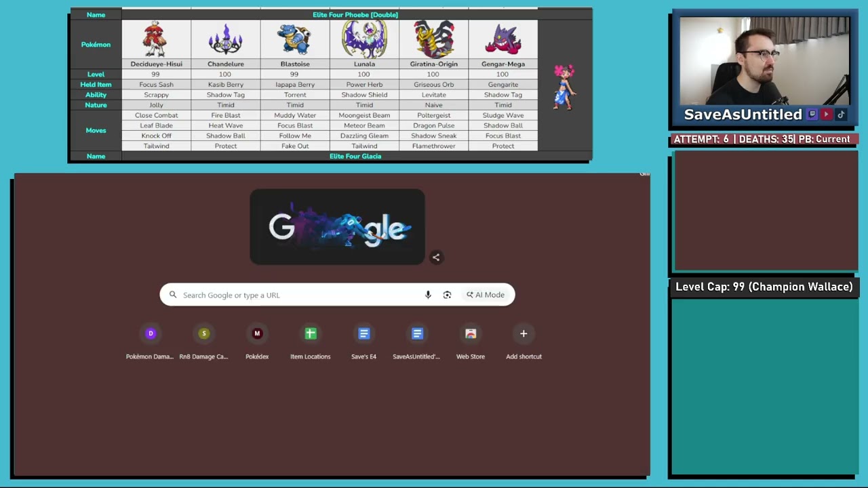Select the Torrent ability cell
The image size is (868, 488).
tap(295, 95)
